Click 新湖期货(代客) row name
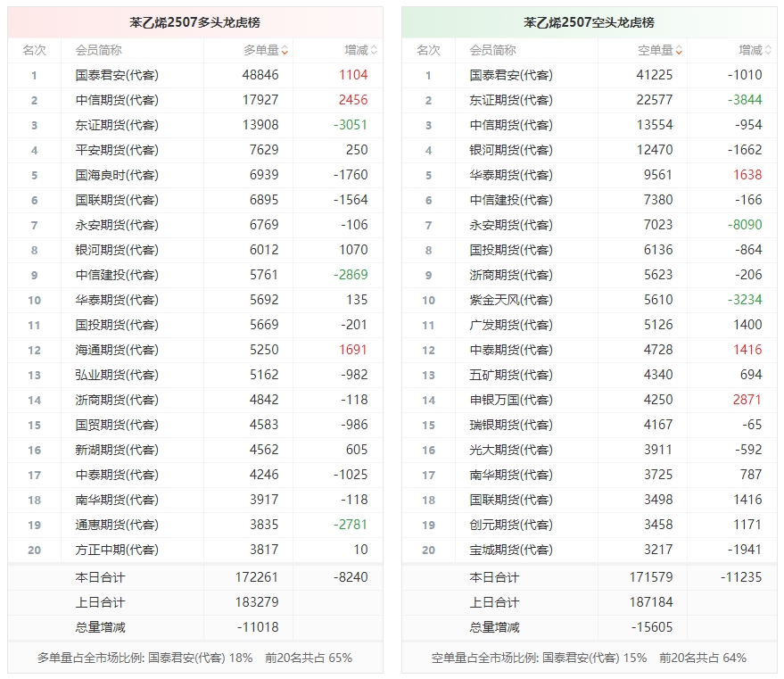This screenshot has width=784, height=679. point(117,450)
